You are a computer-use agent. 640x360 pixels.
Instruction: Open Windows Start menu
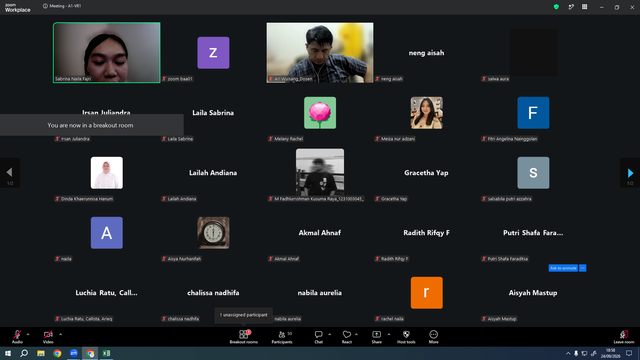click(x=8, y=353)
